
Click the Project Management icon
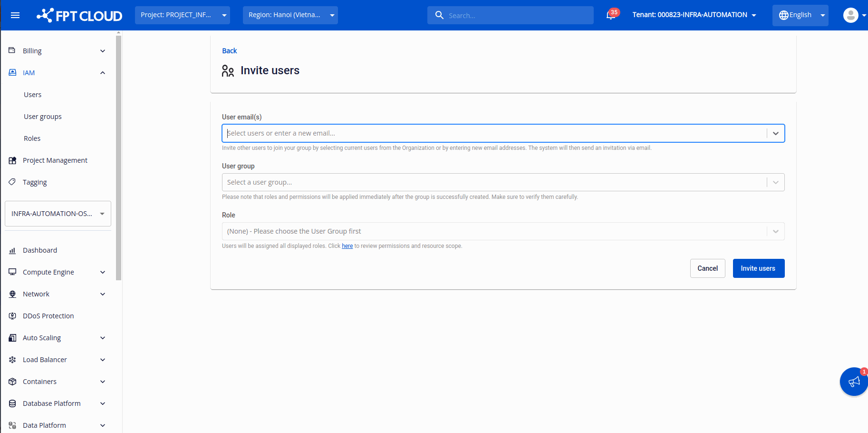[12, 160]
